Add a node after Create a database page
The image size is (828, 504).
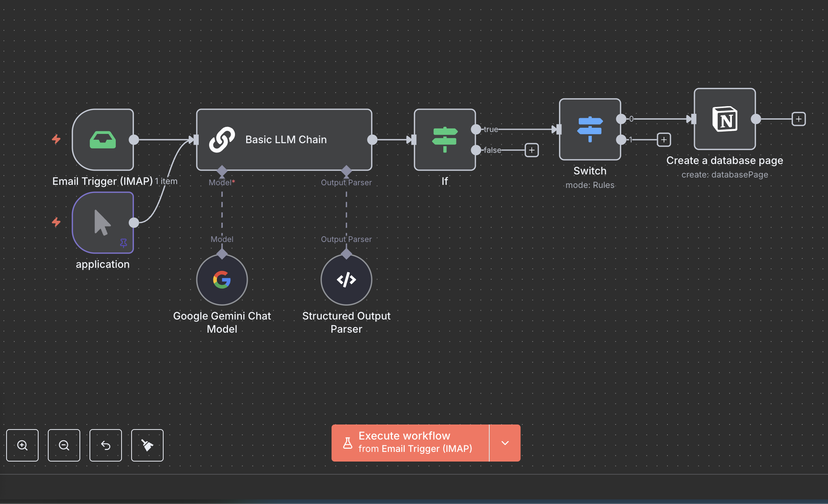(799, 119)
